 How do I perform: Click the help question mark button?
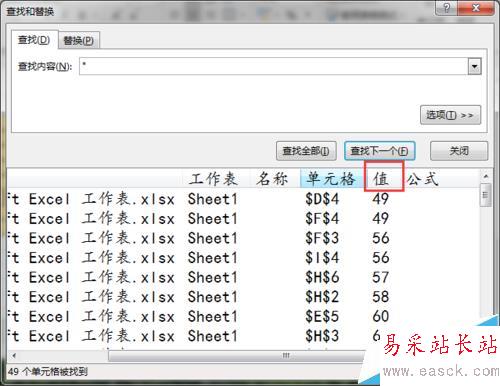tap(447, 7)
